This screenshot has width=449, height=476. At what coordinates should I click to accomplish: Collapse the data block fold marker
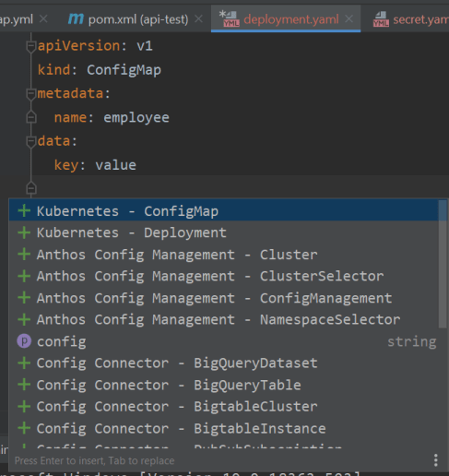31,141
